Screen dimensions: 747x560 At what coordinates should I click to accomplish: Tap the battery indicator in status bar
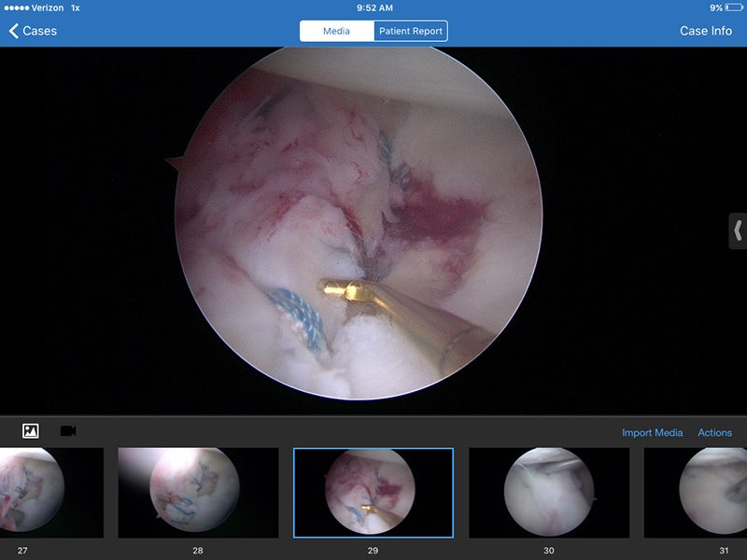point(734,7)
